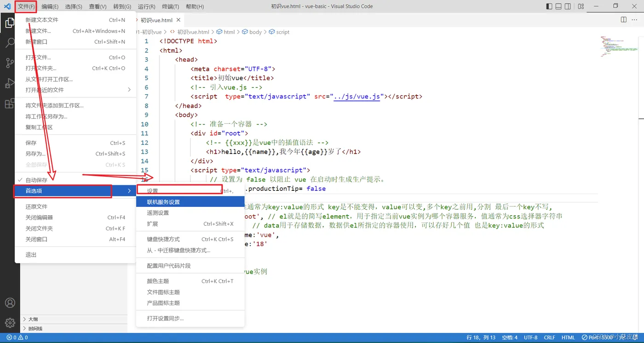The image size is (644, 343).
Task: Open the Explorer view in activity bar
Action: coord(10,23)
